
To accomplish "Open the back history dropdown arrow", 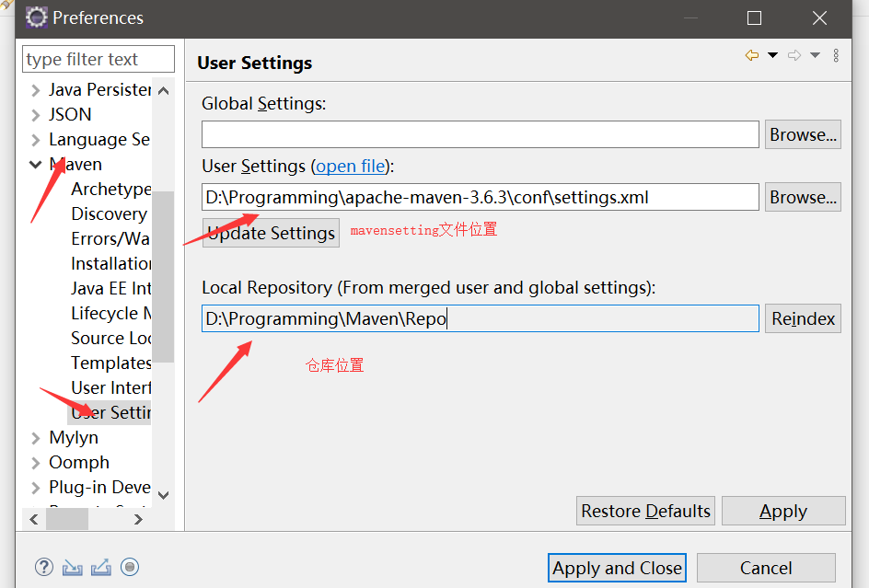I will pos(772,55).
